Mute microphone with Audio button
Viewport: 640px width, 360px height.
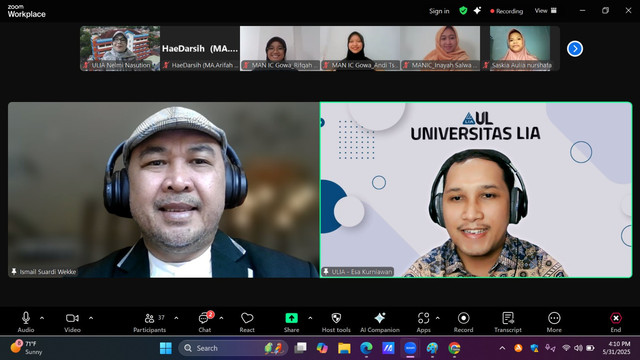click(x=26, y=322)
